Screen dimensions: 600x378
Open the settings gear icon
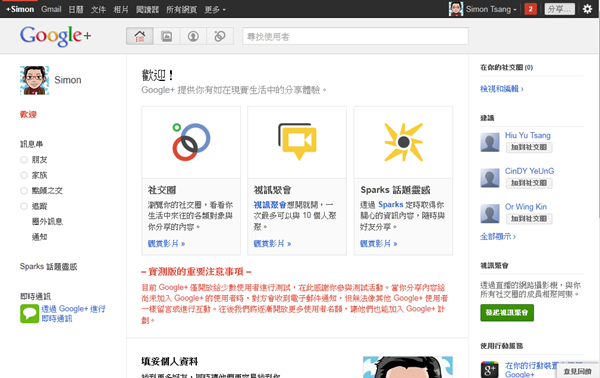(x=587, y=9)
